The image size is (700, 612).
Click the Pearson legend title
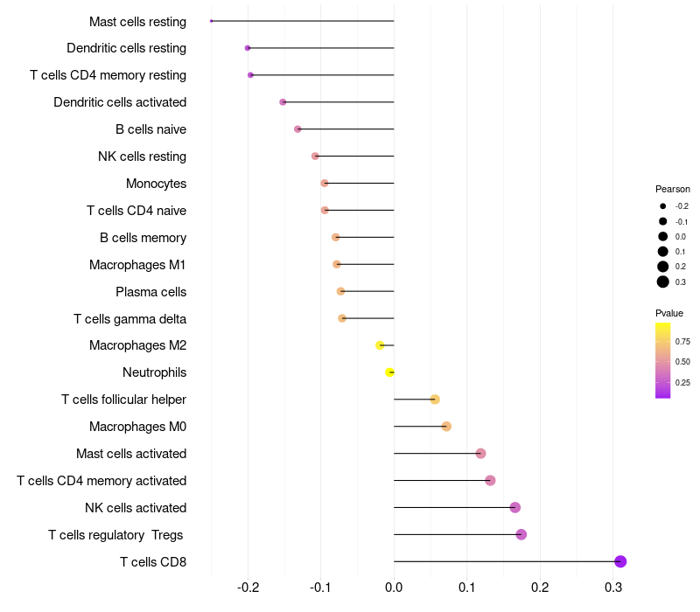(673, 189)
